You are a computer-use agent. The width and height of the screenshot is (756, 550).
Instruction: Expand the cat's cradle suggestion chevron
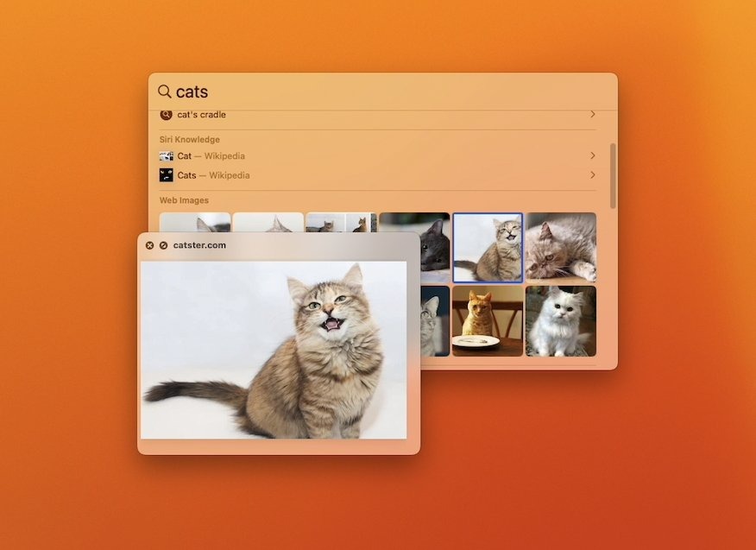coord(592,114)
